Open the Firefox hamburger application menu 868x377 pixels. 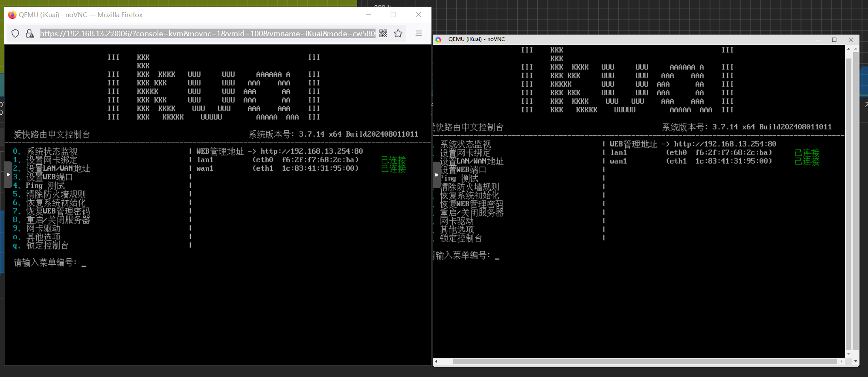tap(419, 33)
